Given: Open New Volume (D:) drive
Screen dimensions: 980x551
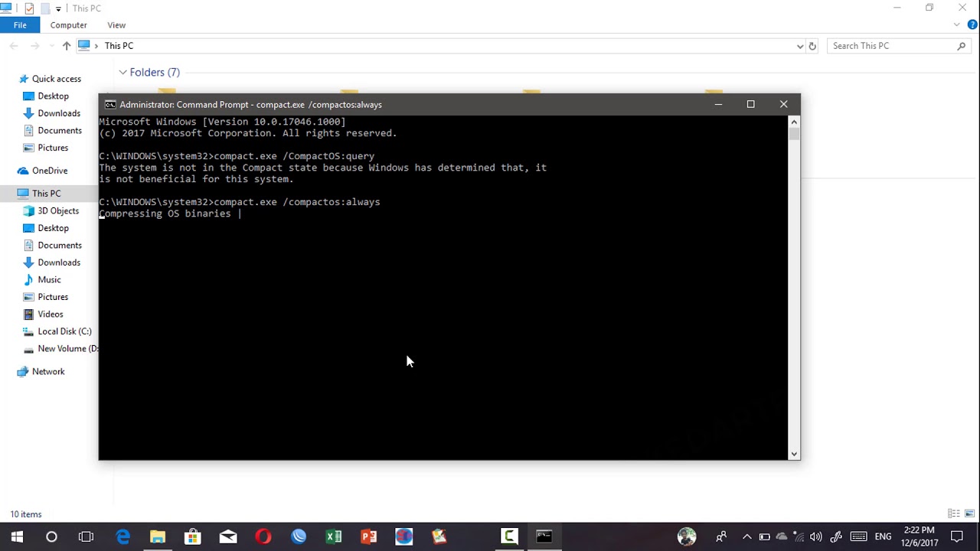Looking at the screenshot, I should pyautogui.click(x=67, y=348).
